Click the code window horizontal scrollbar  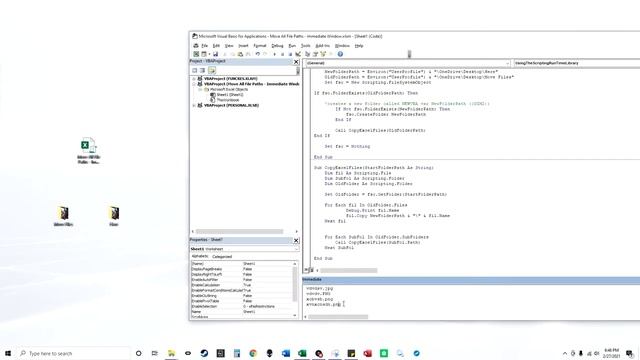click(x=349, y=270)
